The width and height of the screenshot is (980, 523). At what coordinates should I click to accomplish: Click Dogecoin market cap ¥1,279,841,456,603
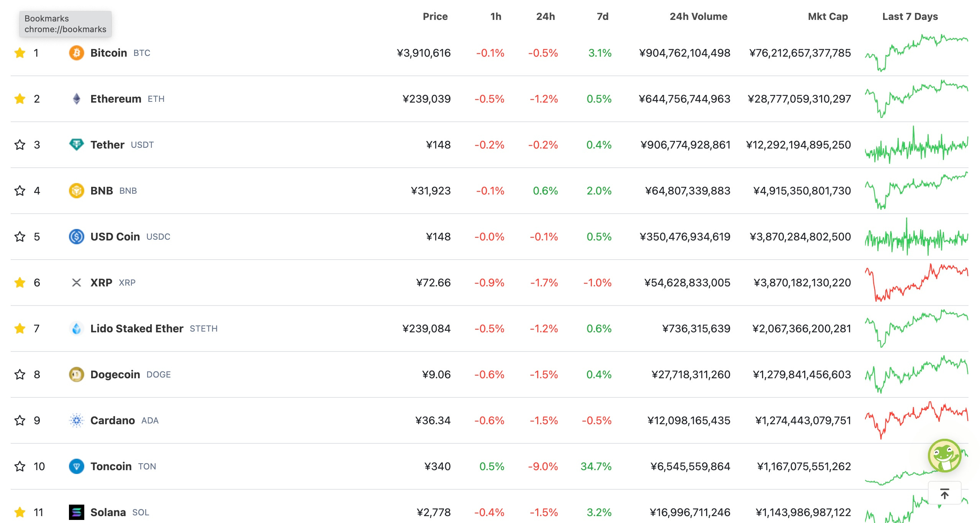[802, 374]
